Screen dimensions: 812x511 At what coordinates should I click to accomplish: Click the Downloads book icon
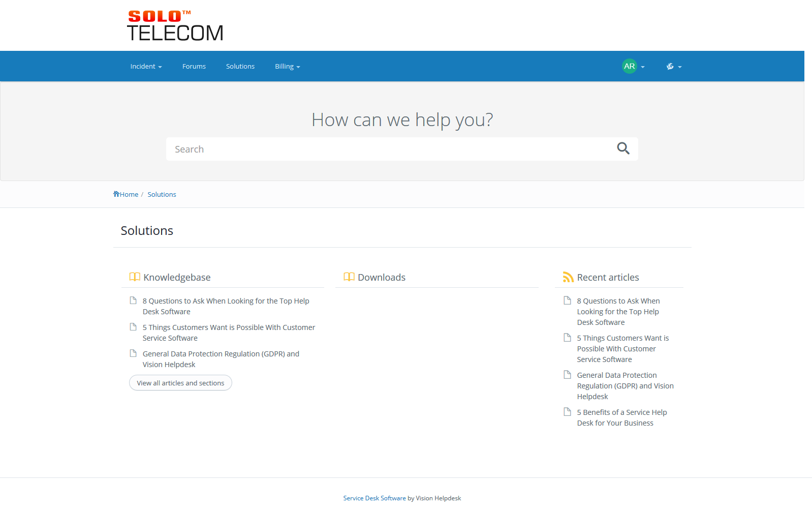(349, 277)
